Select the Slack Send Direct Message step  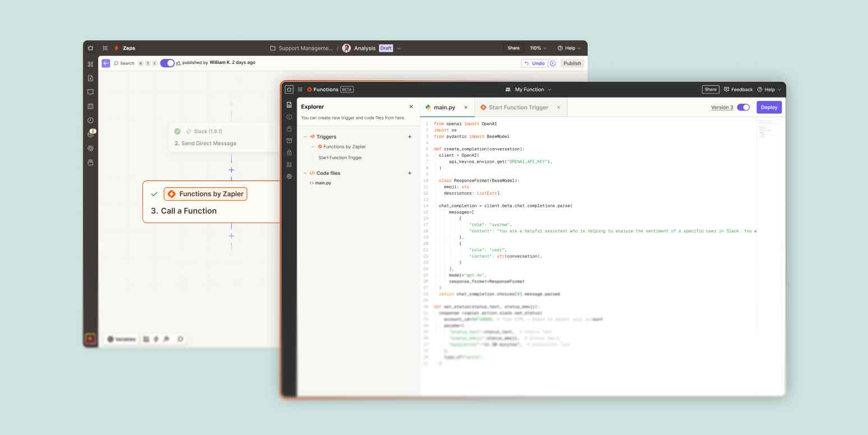pos(224,137)
